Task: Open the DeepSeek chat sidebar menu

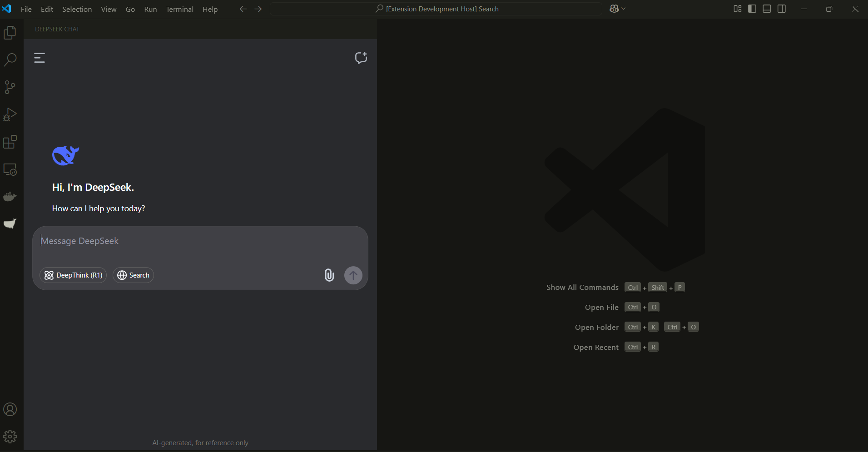Action: click(x=40, y=58)
